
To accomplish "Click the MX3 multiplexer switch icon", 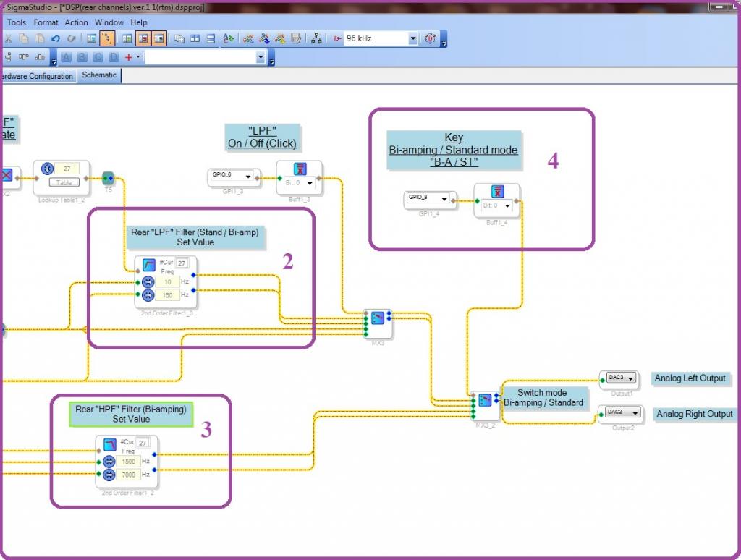I will pos(377,318).
